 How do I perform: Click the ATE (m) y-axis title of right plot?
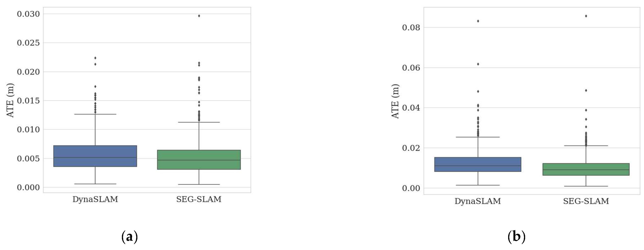(395, 101)
